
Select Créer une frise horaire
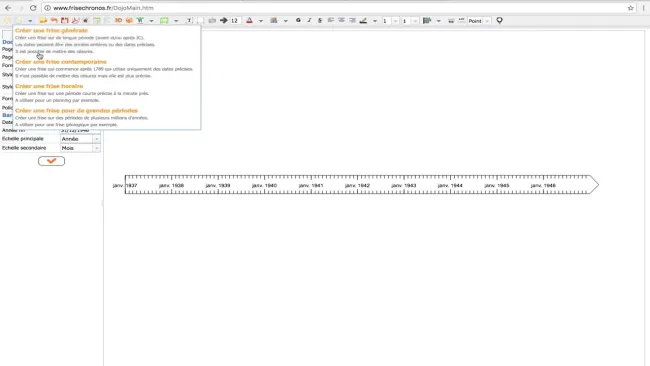click(x=49, y=86)
